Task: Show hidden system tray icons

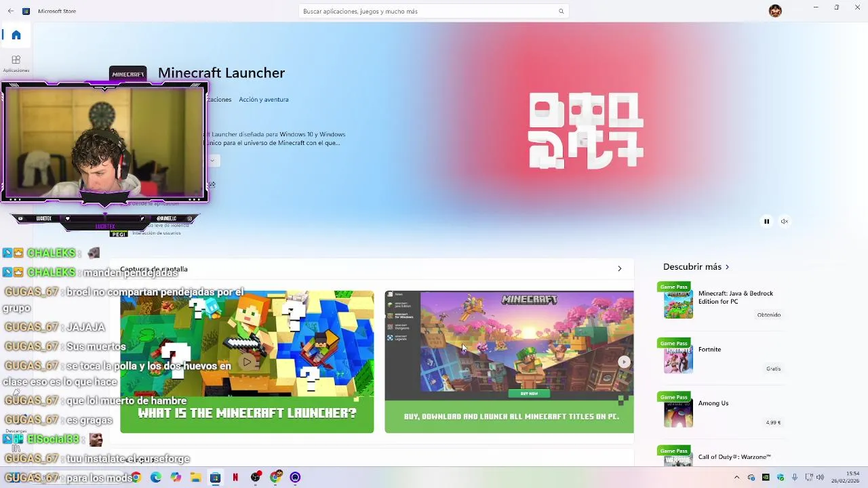Action: pos(736,477)
